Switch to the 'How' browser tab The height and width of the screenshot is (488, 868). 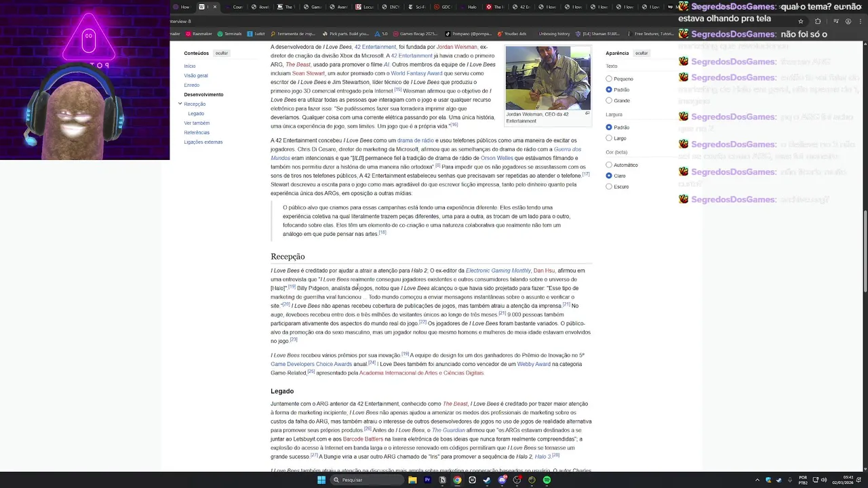click(182, 7)
